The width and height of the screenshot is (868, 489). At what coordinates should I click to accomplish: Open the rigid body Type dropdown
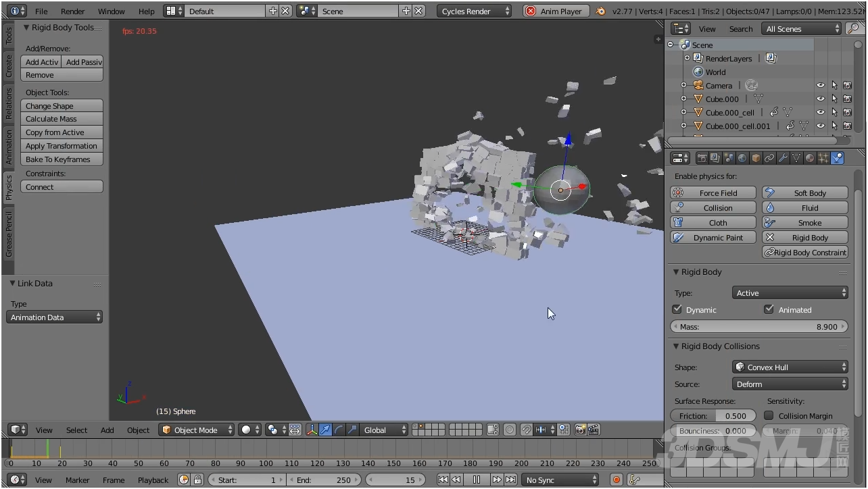click(790, 292)
